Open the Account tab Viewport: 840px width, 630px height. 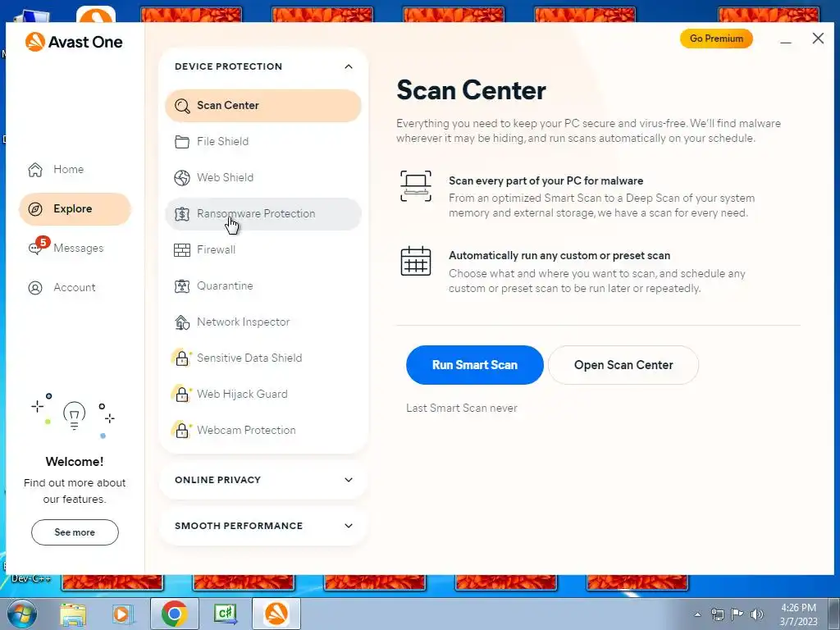pos(75,288)
